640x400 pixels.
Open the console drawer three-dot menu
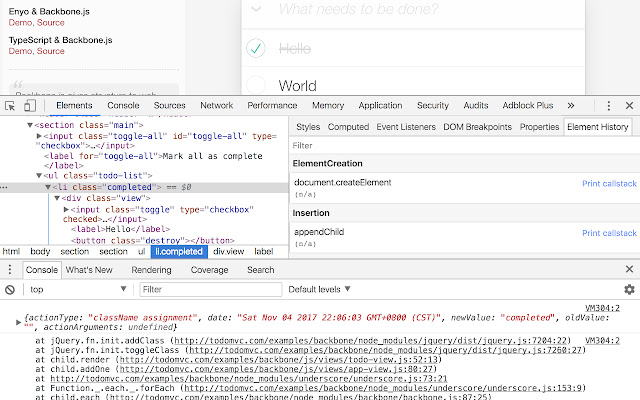coord(10,269)
